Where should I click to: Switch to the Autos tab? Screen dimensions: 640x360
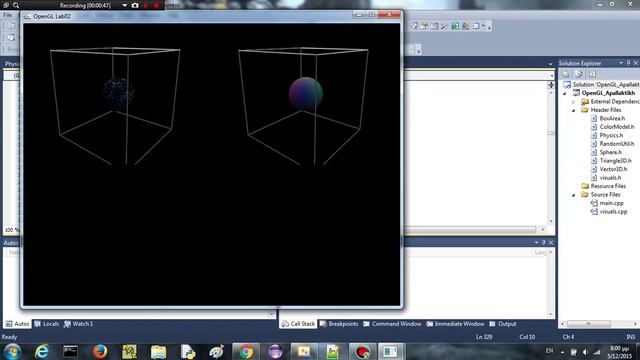18,324
